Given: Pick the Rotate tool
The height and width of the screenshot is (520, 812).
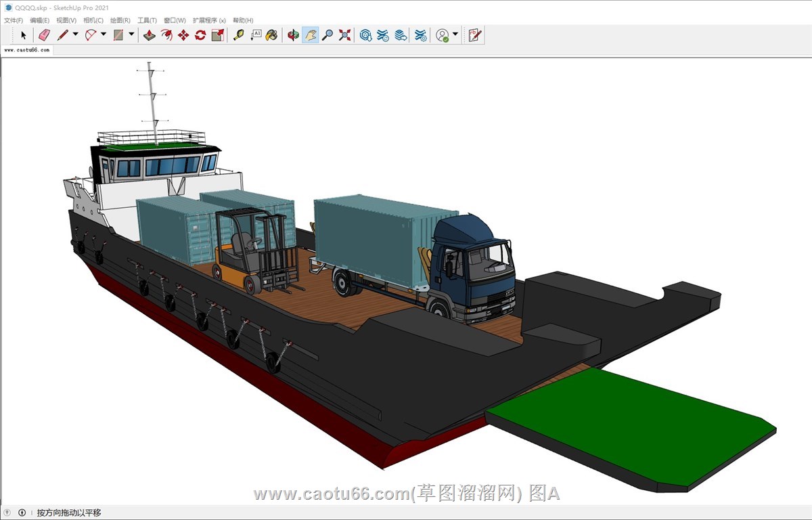Looking at the screenshot, I should tap(200, 35).
